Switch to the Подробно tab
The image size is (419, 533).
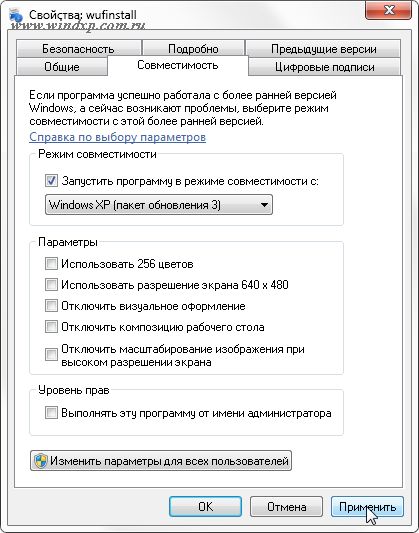[x=193, y=49]
